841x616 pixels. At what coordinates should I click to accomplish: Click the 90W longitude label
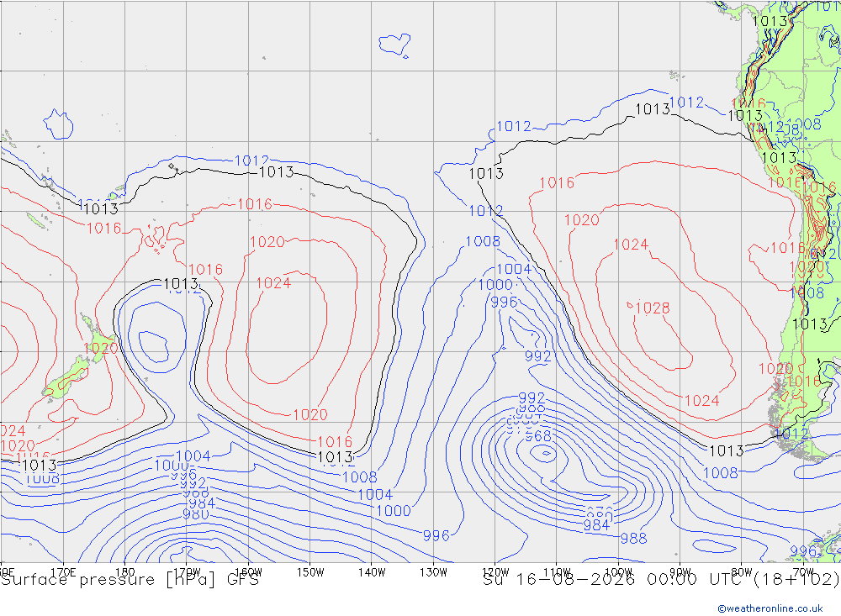[680, 572]
